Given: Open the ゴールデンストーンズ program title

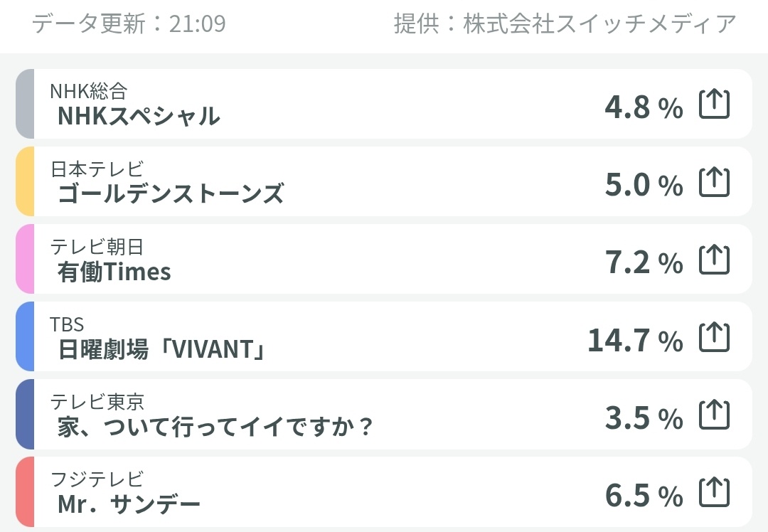Looking at the screenshot, I should (x=171, y=193).
